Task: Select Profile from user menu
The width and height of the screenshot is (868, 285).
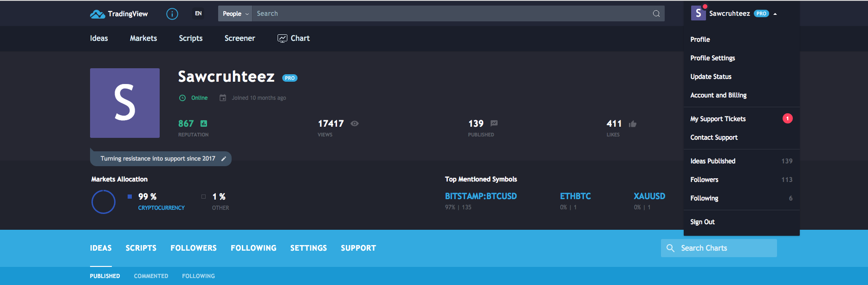Action: [741, 39]
